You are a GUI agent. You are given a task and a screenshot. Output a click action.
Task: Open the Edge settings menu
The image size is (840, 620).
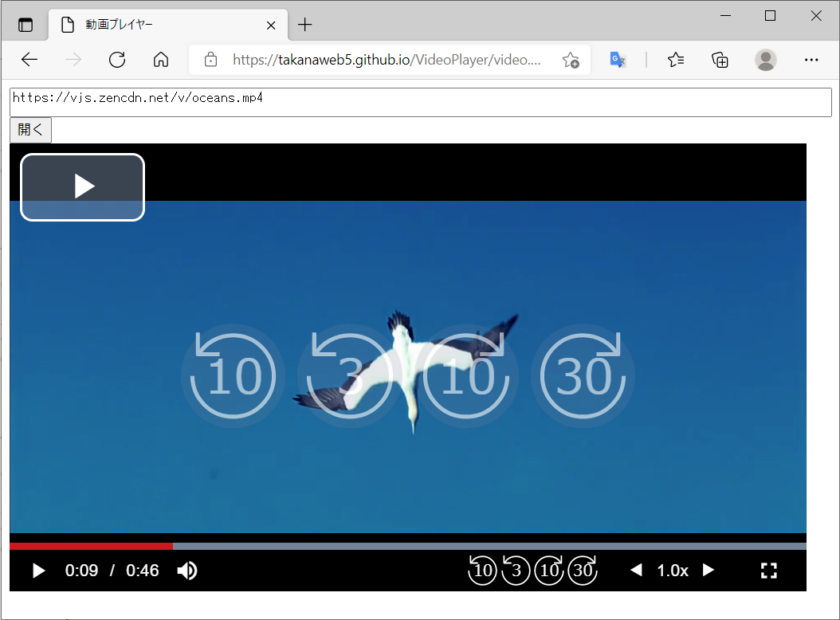click(811, 60)
